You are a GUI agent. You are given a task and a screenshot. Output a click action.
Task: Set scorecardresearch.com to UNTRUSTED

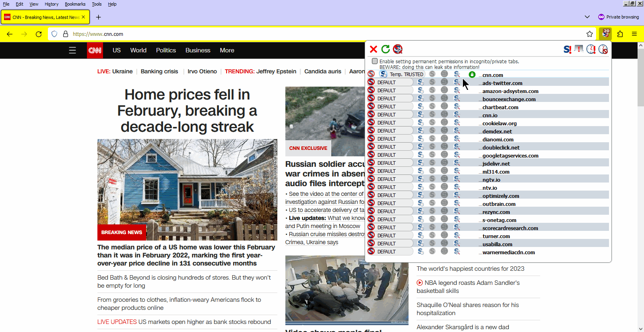[x=444, y=227]
